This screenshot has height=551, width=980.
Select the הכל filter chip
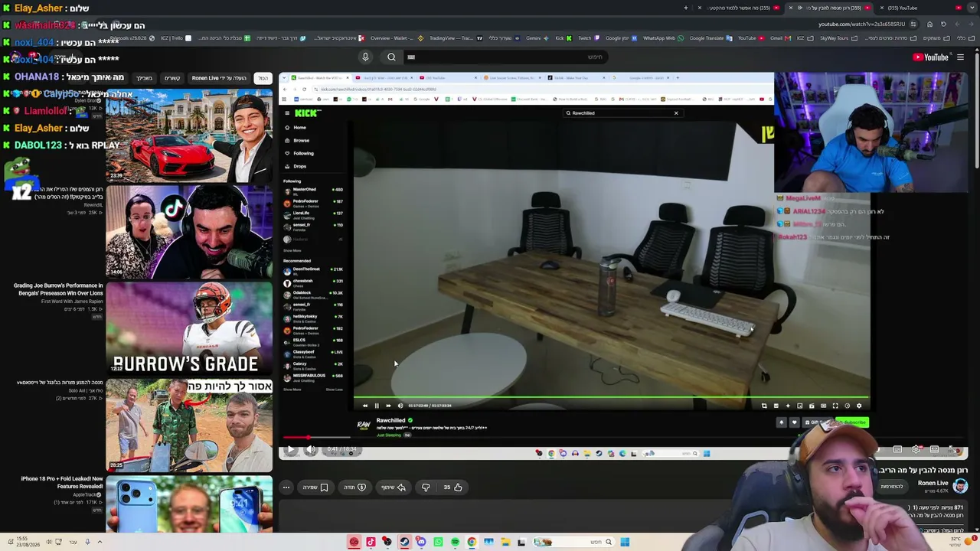tap(263, 78)
